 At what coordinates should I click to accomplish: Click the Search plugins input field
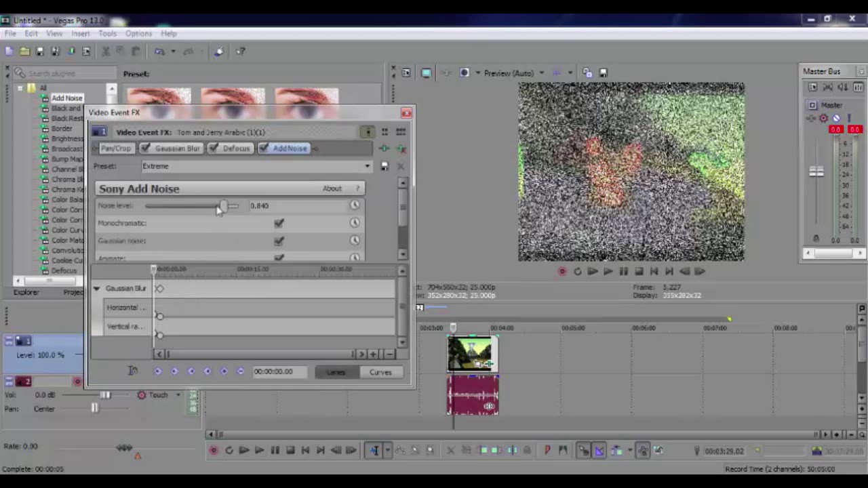[x=66, y=73]
